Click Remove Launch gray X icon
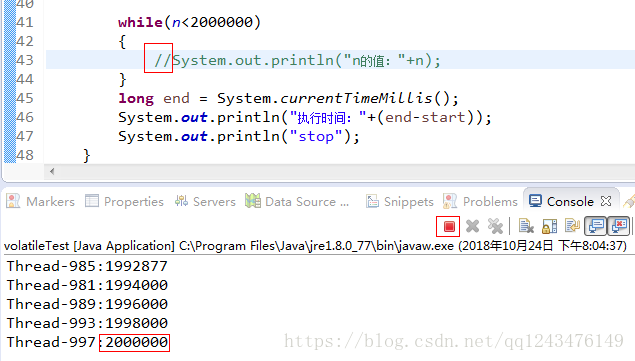635x361 pixels. (x=472, y=226)
